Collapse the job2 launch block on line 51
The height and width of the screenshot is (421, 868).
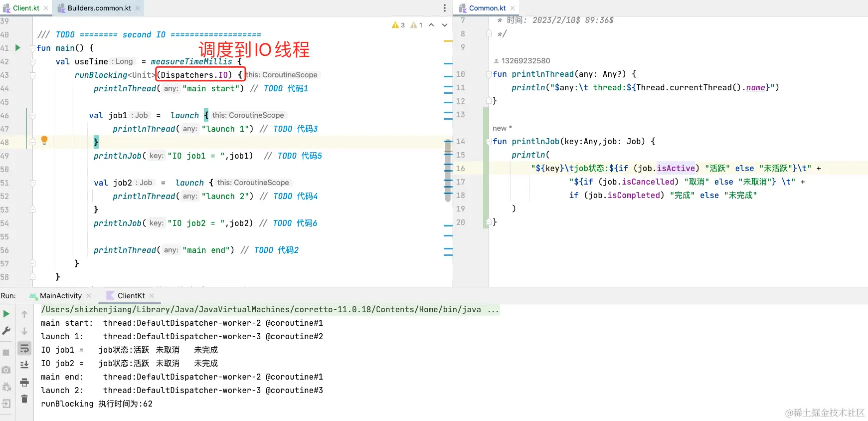coord(32,183)
